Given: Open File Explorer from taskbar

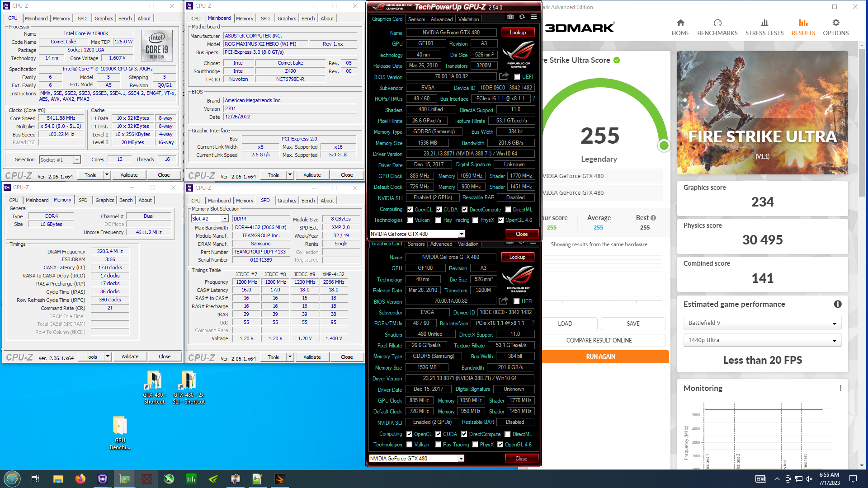Looking at the screenshot, I should pos(58,479).
